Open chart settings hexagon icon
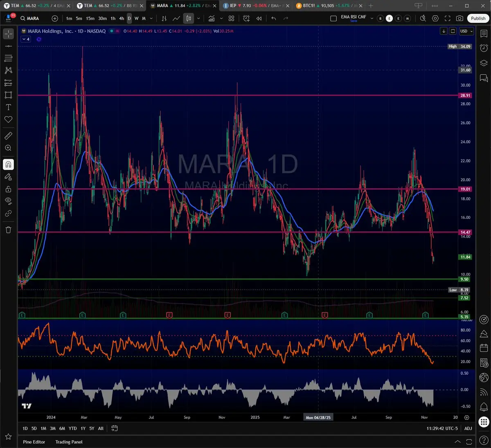Image resolution: width=491 pixels, height=448 pixels. click(x=435, y=18)
